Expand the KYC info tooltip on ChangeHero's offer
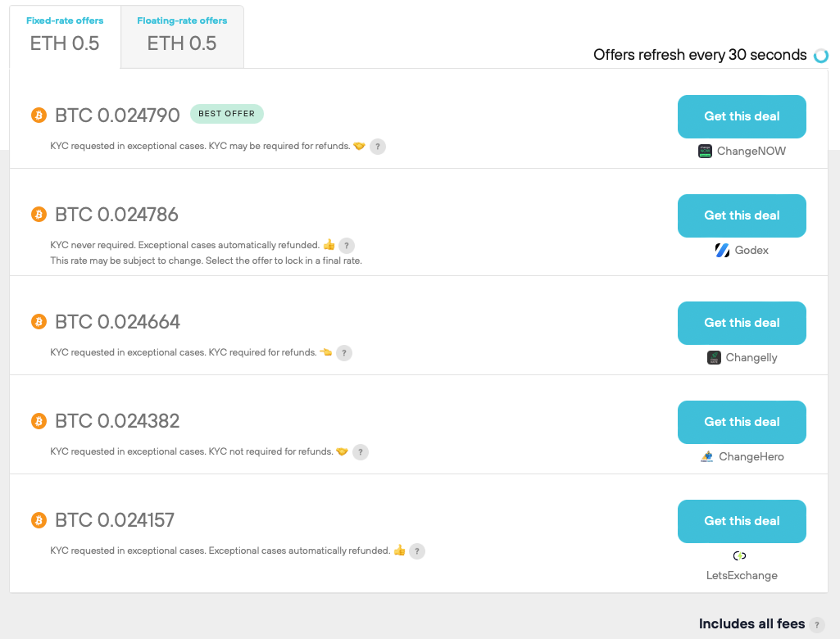The image size is (840, 639). pos(361,451)
